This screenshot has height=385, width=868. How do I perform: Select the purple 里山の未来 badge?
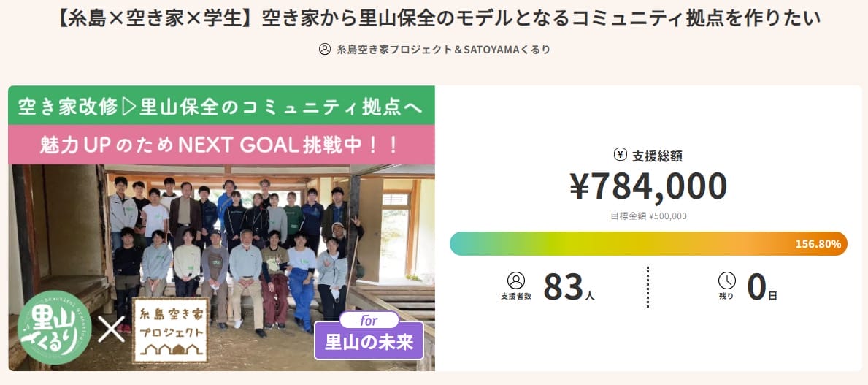click(369, 342)
